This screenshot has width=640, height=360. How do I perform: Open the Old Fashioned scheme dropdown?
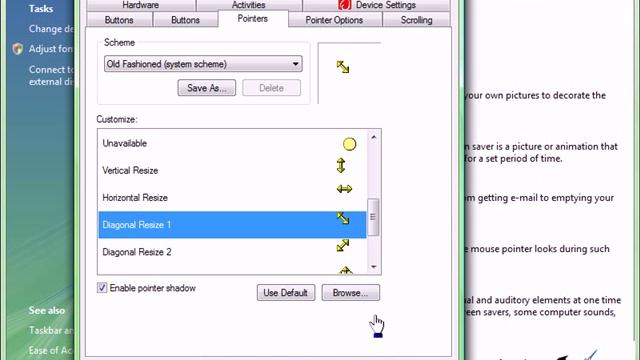[203, 64]
